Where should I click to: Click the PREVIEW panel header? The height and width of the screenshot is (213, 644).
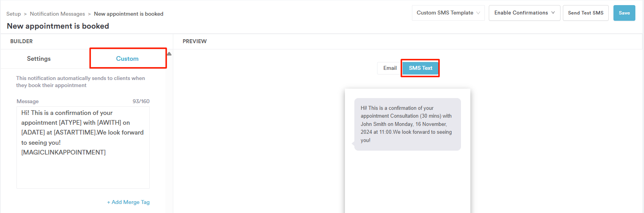(x=194, y=41)
